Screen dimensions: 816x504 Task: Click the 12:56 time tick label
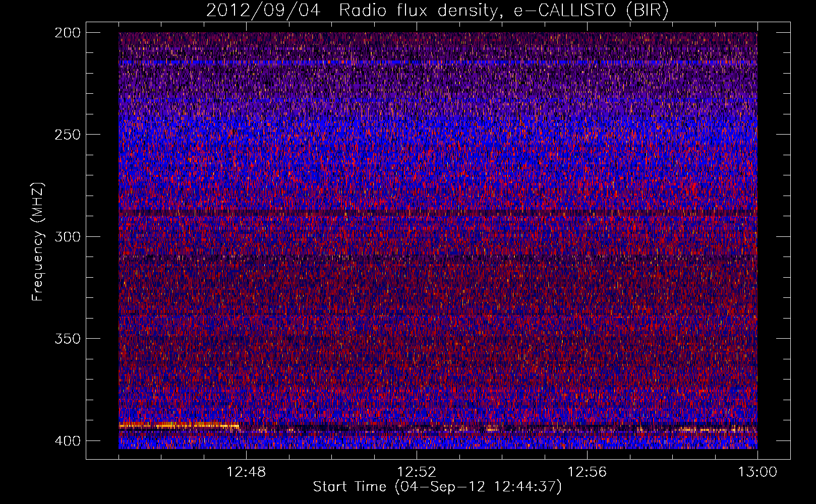587,472
